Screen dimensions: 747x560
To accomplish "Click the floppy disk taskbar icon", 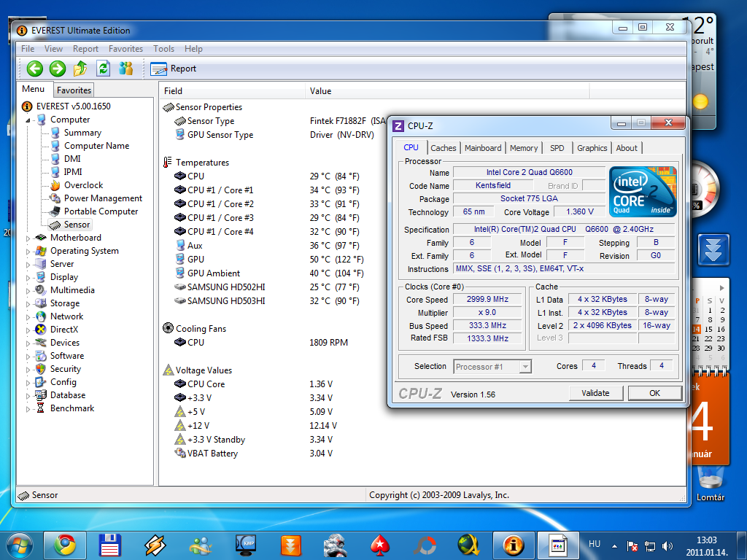I will click(110, 545).
